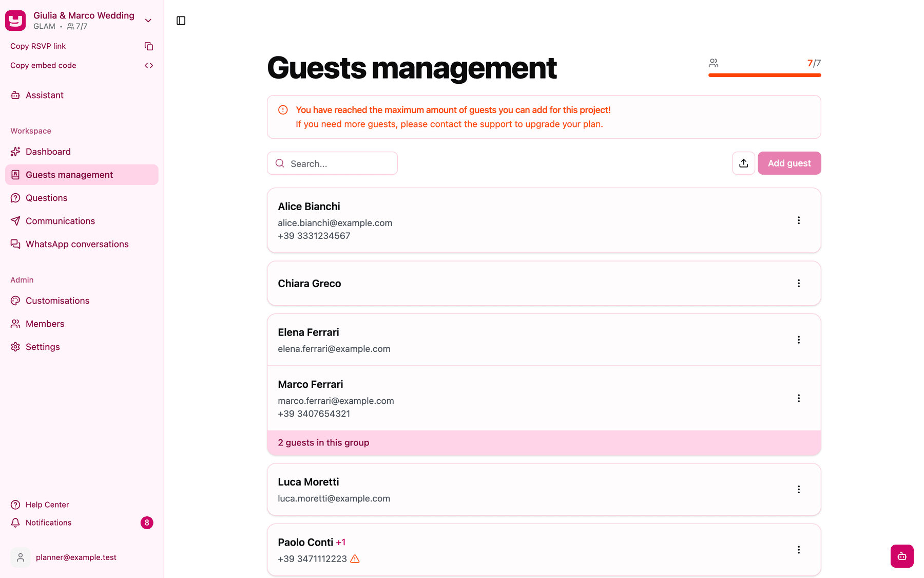
Task: Click the robot icon next to Assistant
Action: [x=15, y=95]
